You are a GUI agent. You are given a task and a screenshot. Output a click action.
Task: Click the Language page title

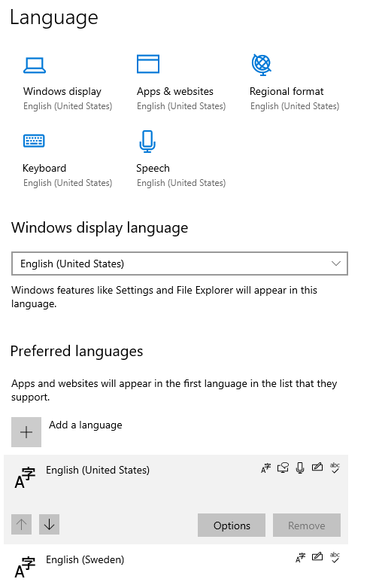[x=54, y=17]
